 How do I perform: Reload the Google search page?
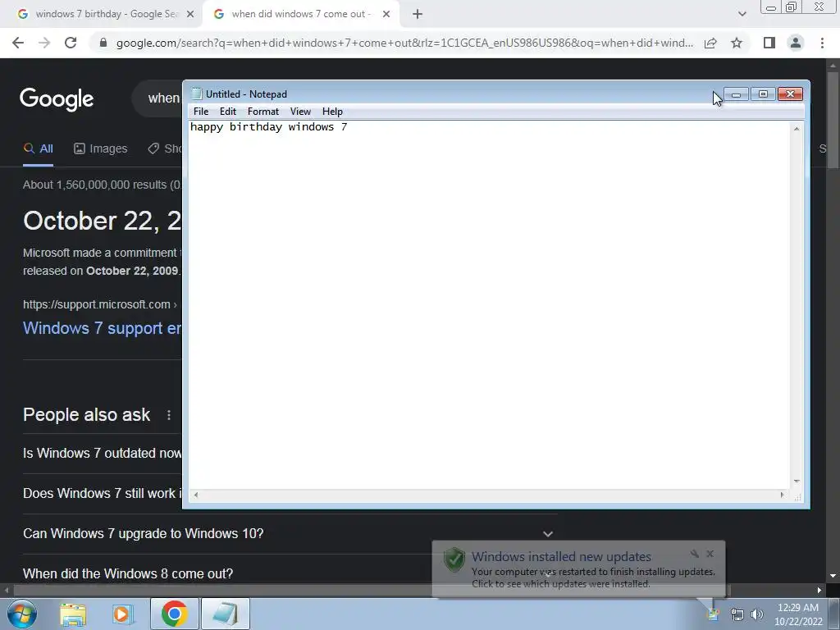point(71,43)
